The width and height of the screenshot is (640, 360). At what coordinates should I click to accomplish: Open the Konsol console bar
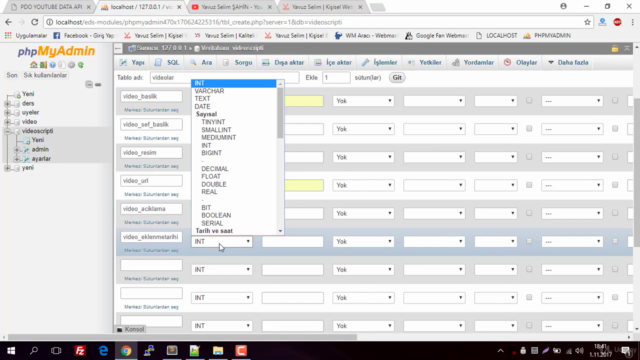131,329
